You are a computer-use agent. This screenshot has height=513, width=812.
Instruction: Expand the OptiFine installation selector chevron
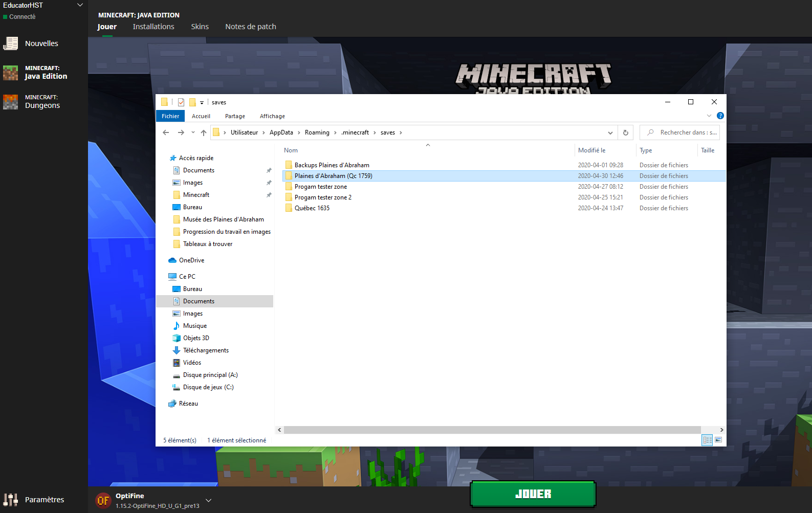(x=208, y=500)
